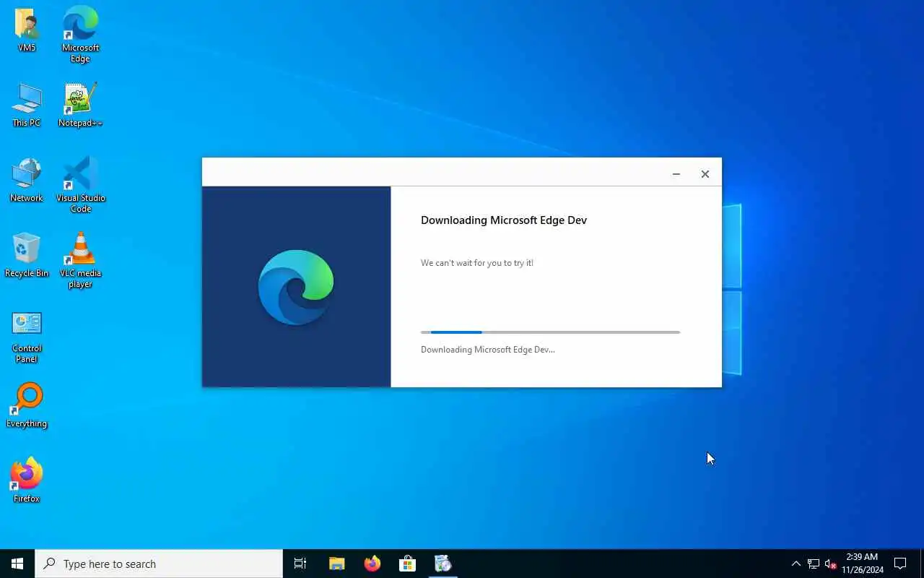Viewport: 924px width, 578px height.
Task: Close the Edge Dev installer window
Action: pos(705,174)
